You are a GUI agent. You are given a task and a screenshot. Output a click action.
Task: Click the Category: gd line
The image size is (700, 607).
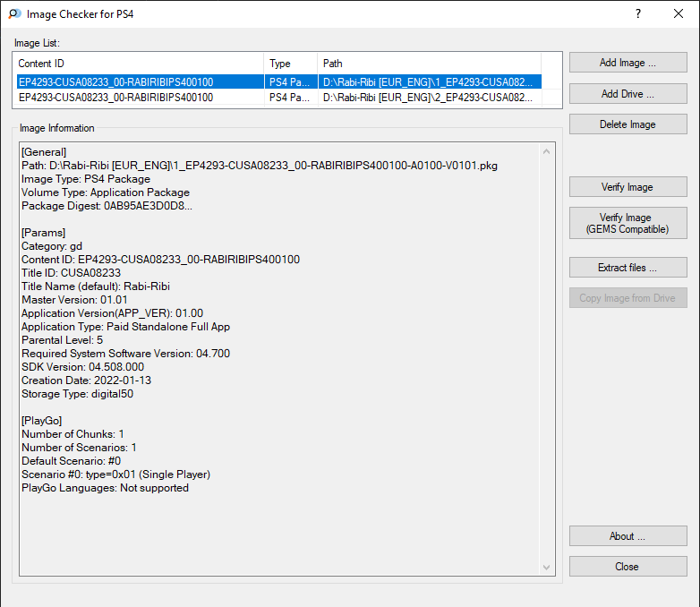tap(52, 246)
